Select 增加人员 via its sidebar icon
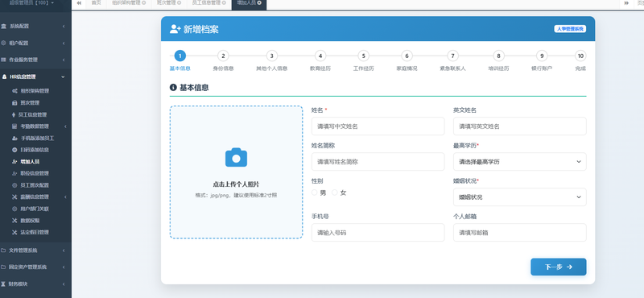644x298 pixels. [14, 162]
